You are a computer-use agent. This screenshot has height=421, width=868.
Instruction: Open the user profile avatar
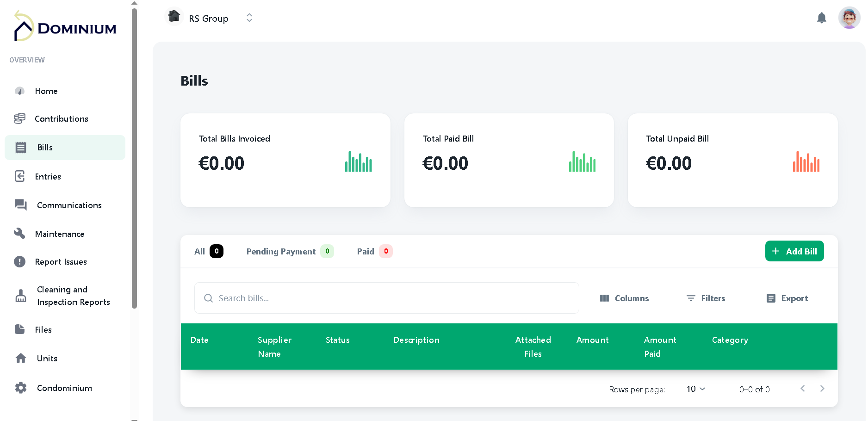click(x=849, y=18)
